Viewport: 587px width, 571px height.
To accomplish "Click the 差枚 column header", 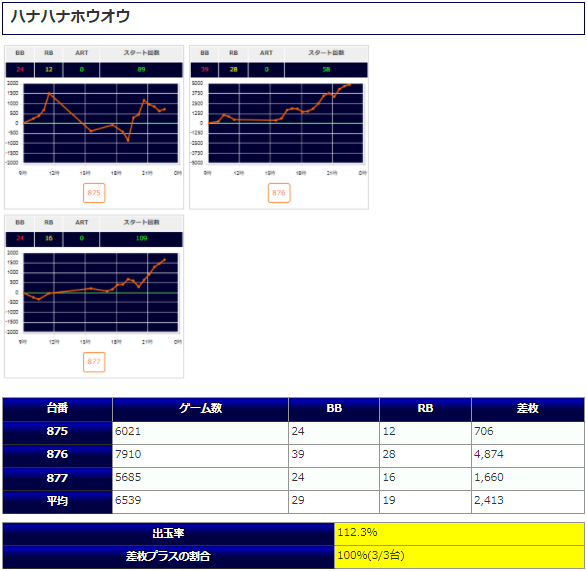I will point(528,409).
